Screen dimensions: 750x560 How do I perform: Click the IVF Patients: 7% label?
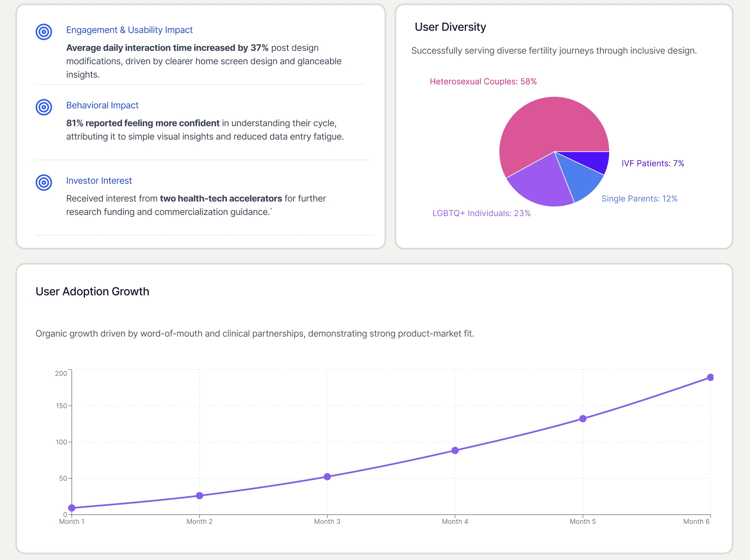pos(653,163)
